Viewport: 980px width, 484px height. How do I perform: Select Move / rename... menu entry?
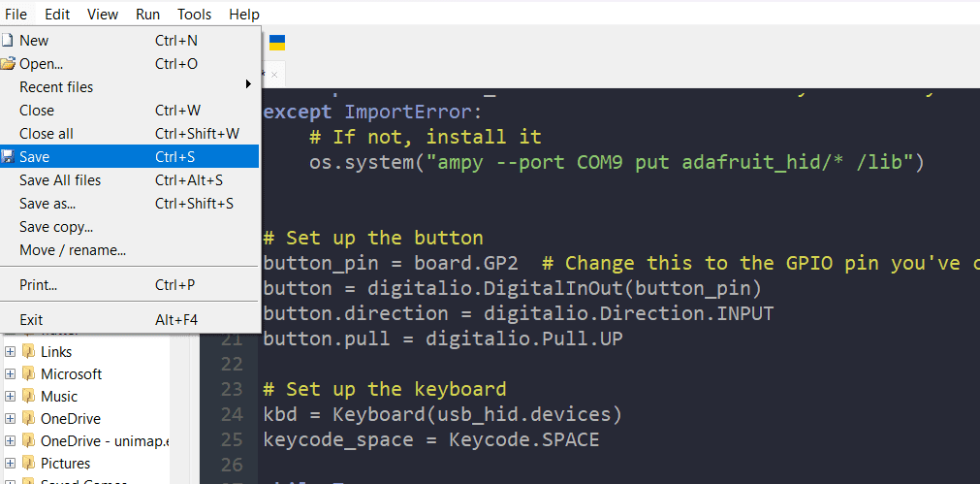(73, 250)
